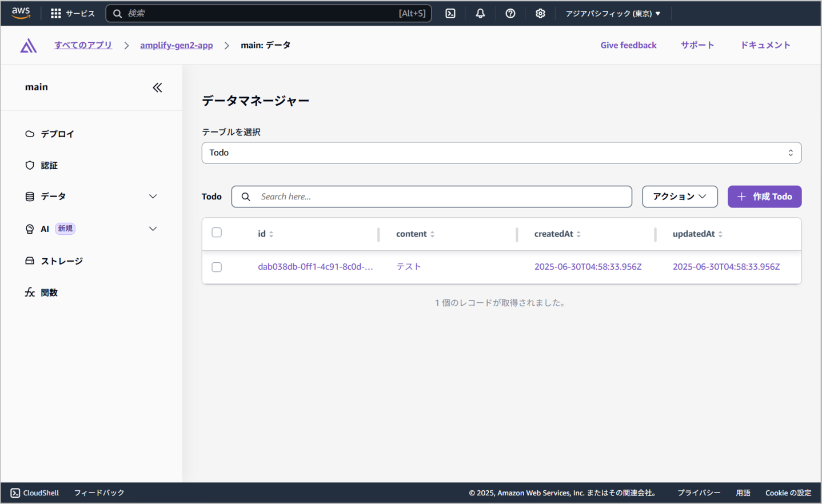Toggle the select-all checkbox in table header
822x504 pixels.
click(217, 233)
